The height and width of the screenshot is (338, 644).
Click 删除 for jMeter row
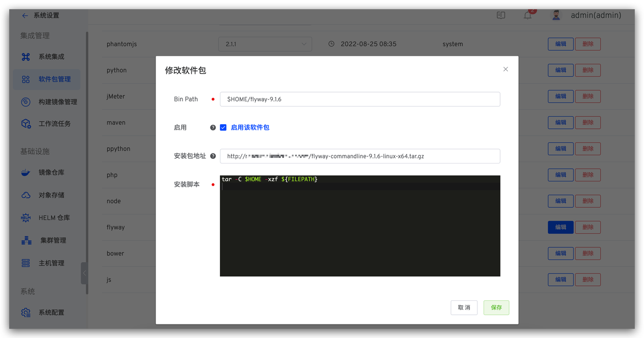coord(588,96)
